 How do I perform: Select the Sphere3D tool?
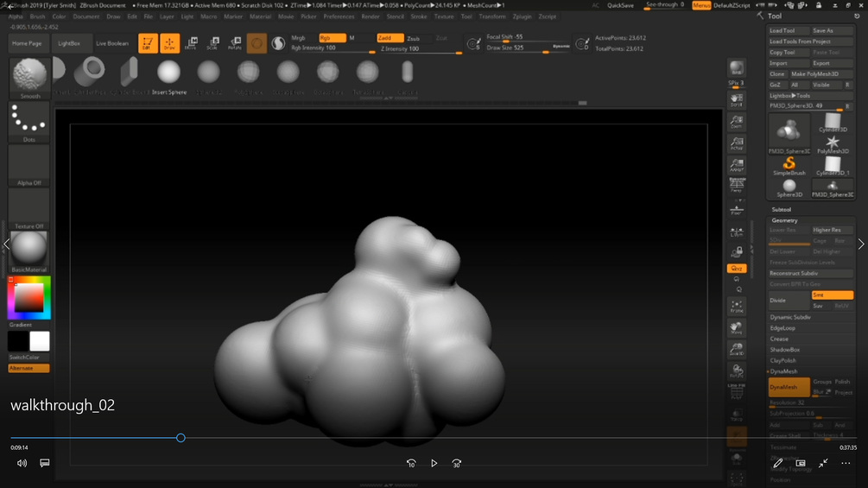789,188
